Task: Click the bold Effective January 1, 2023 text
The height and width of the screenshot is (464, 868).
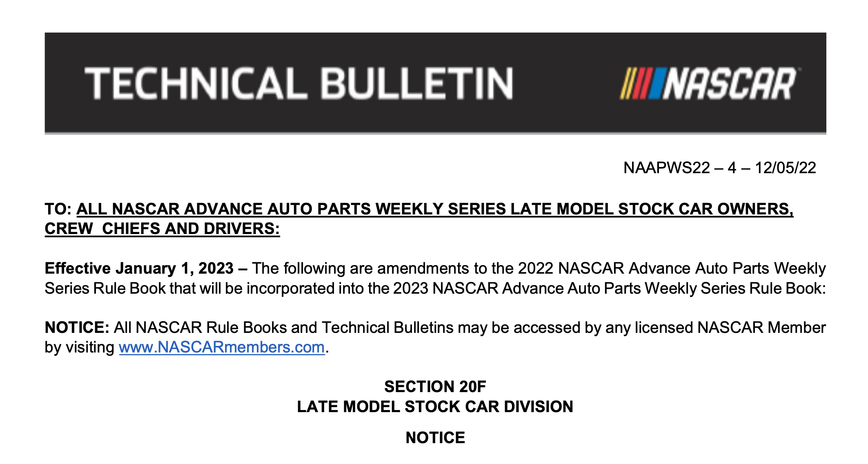Action: (139, 268)
